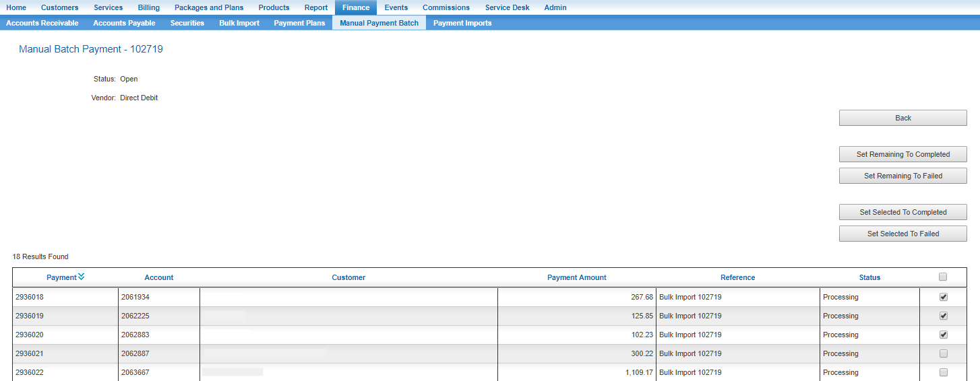Sort table by Status column header
Image resolution: width=980 pixels, height=381 pixels.
[869, 277]
